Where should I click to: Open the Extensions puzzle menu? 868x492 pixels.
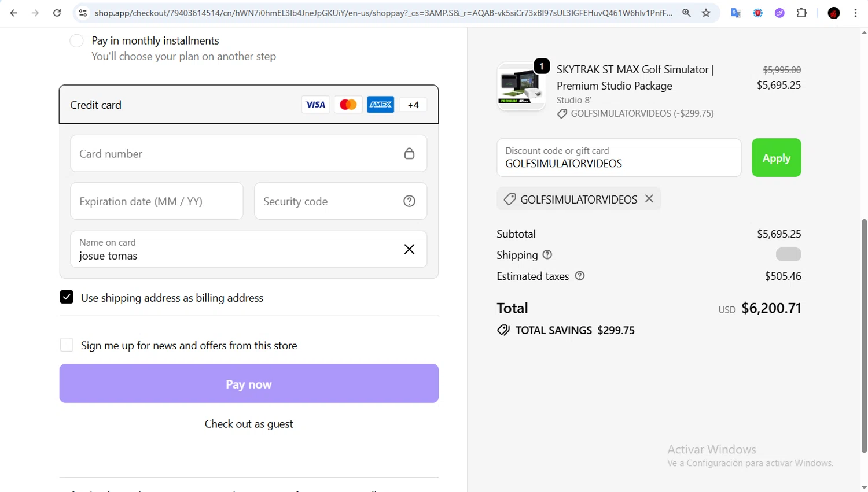pos(802,13)
